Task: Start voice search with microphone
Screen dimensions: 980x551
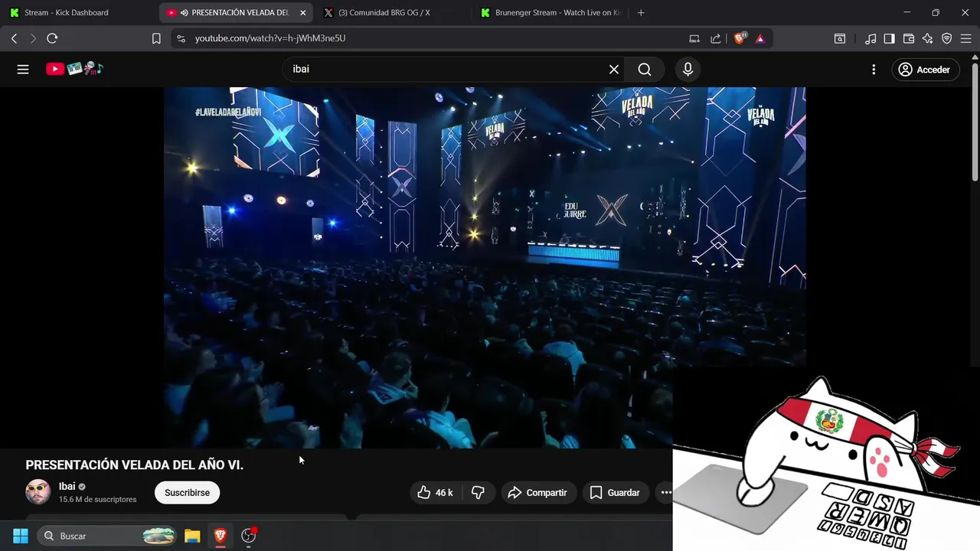Action: click(x=688, y=70)
